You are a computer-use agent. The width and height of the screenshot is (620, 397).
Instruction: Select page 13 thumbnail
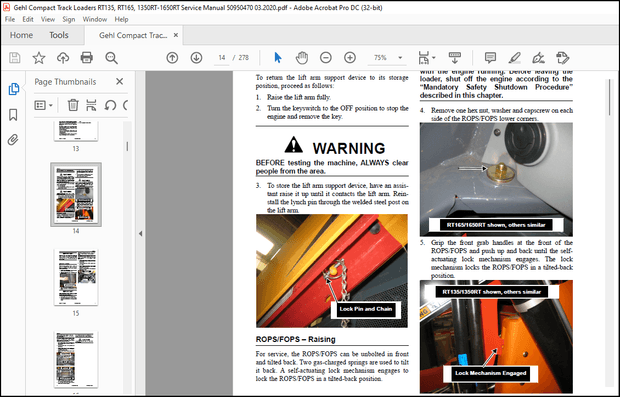(x=76, y=131)
